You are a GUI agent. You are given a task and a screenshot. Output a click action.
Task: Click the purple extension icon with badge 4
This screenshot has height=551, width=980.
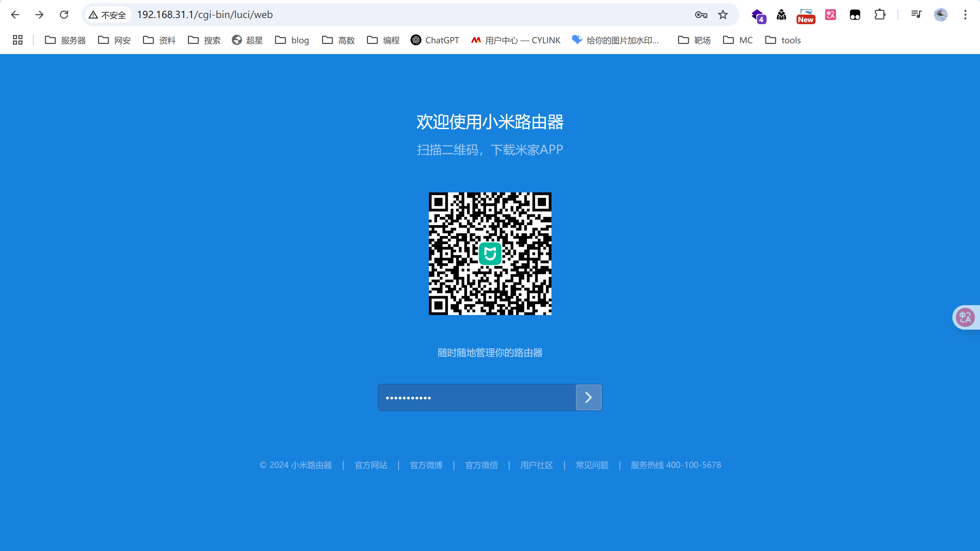pos(758,16)
